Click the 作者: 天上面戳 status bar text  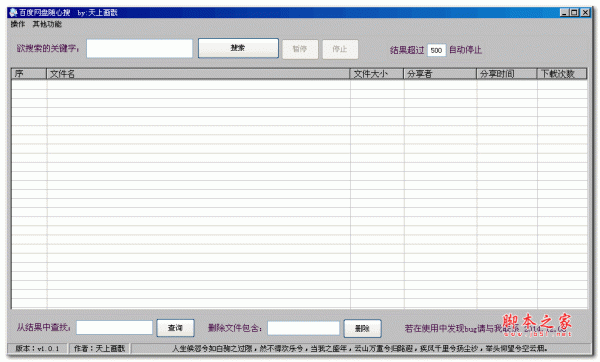point(99,349)
